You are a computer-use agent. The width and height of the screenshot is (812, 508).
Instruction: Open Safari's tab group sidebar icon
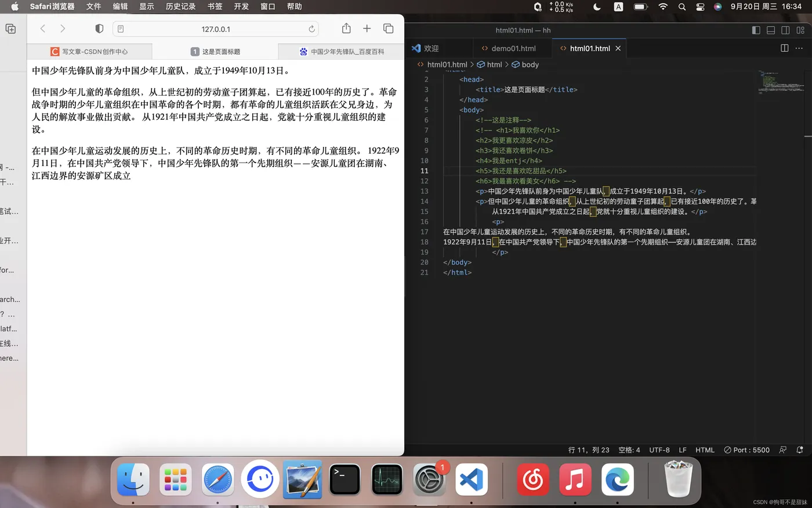pos(10,28)
